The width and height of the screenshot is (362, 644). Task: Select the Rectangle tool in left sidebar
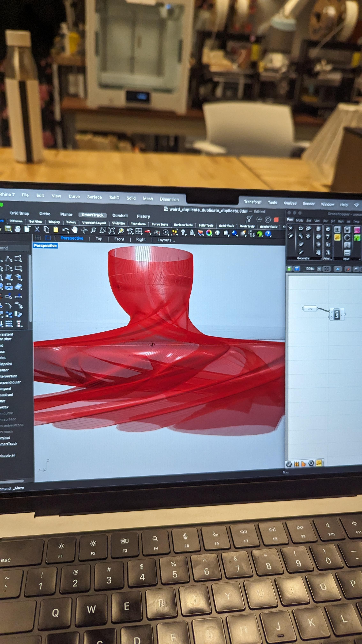(19, 268)
